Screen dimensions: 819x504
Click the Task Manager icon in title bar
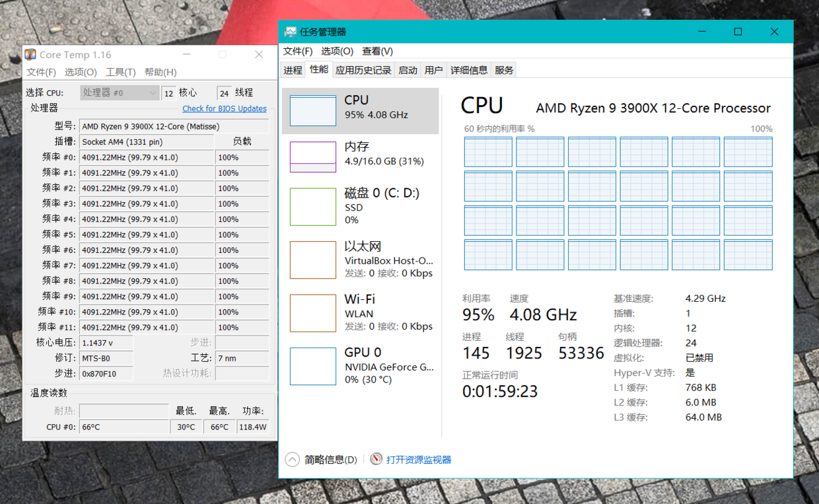click(291, 32)
